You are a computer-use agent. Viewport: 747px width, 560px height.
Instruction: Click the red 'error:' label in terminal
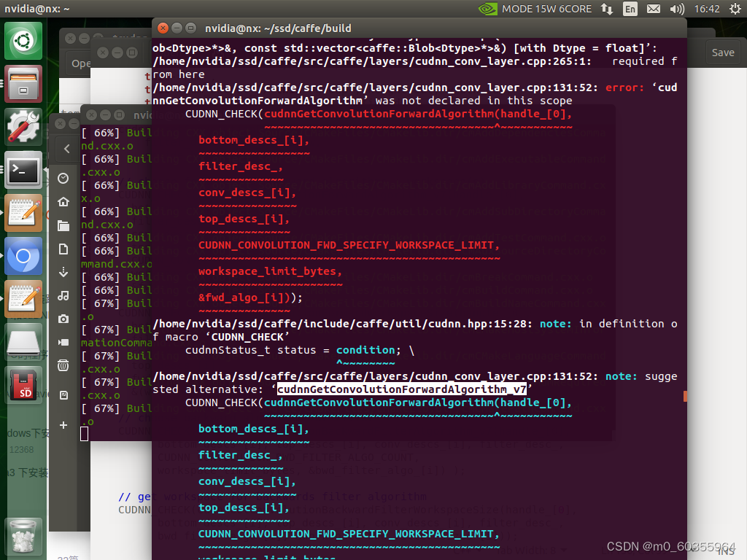pos(624,87)
